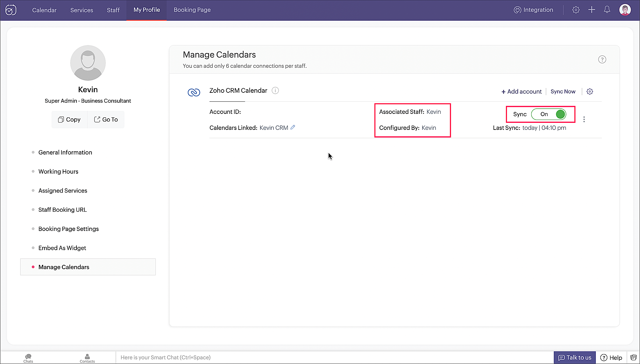The image size is (640, 364).
Task: Open the user avatar menu
Action: pos(625,10)
